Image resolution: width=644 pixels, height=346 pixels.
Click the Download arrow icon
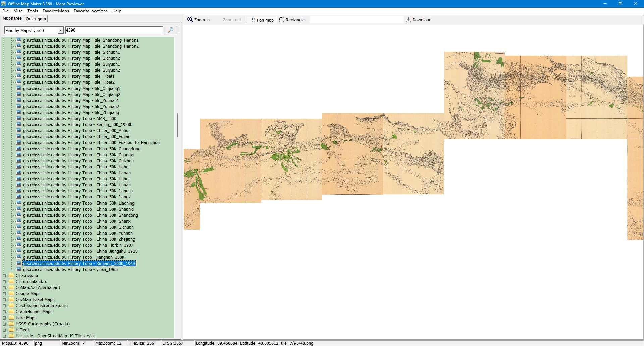click(408, 20)
